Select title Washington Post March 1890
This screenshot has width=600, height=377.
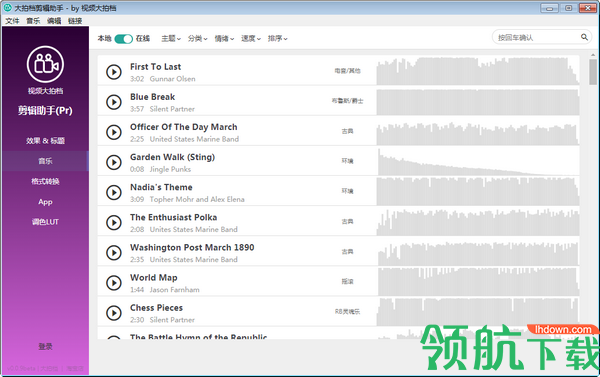pyautogui.click(x=192, y=248)
